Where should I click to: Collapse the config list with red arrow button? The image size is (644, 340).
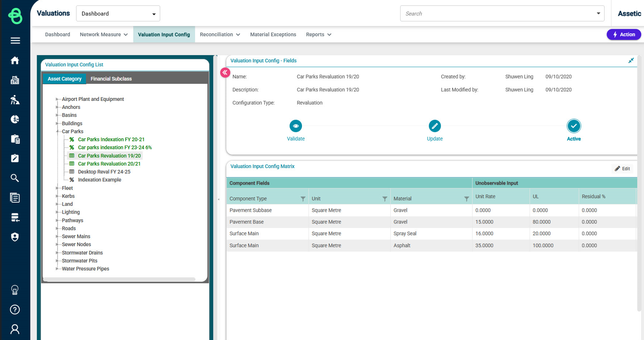pyautogui.click(x=225, y=72)
